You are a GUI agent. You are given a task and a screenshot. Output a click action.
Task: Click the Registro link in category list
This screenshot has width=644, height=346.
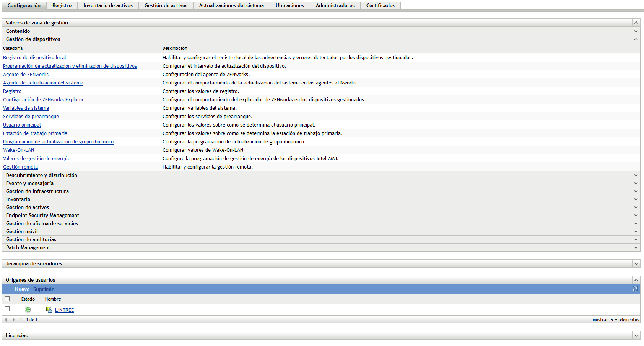12,91
